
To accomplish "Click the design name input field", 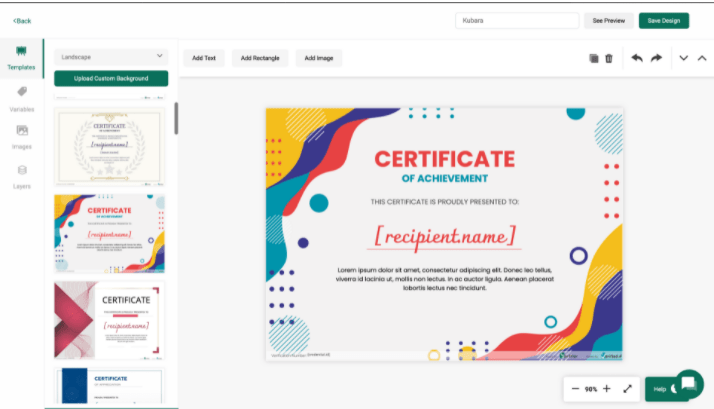I will [517, 20].
